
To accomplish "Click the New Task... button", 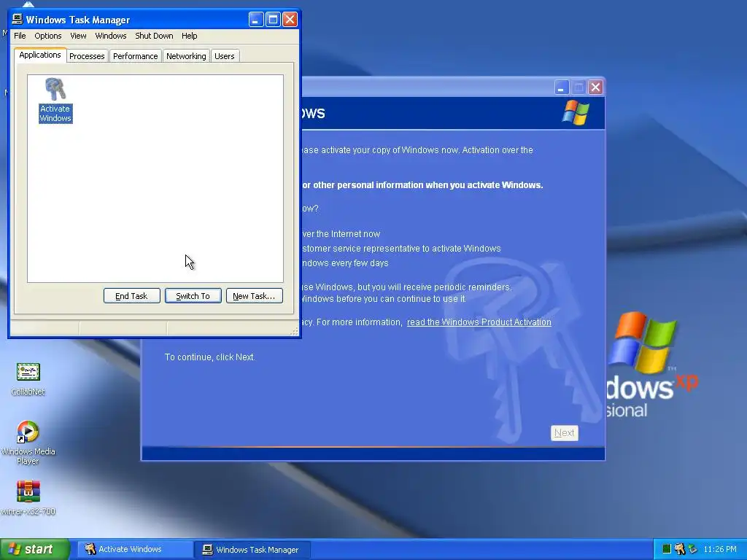I will click(254, 296).
